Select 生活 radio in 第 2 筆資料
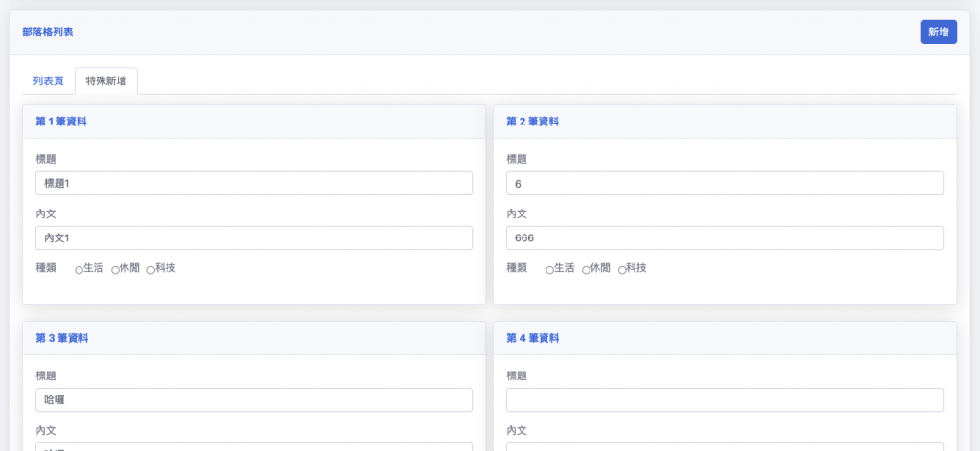This screenshot has width=980, height=451. (x=549, y=270)
